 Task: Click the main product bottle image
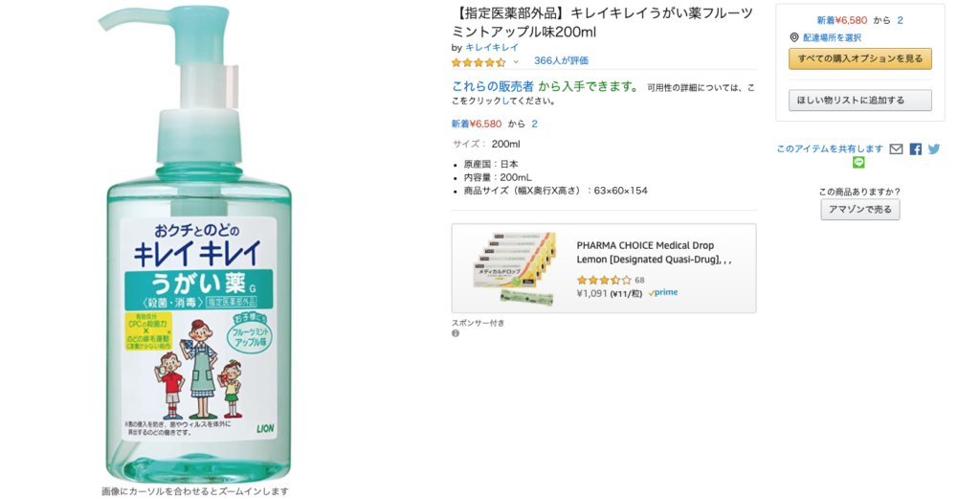click(x=199, y=244)
